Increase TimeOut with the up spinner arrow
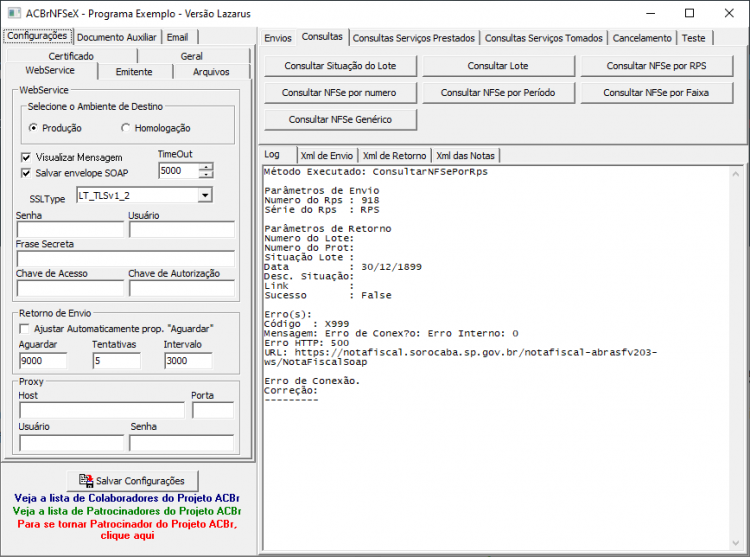This screenshot has height=557, width=750. tap(206, 167)
